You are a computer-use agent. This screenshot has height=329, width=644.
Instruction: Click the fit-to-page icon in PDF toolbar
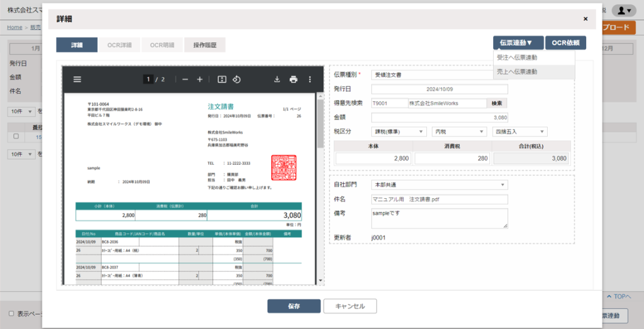point(222,79)
